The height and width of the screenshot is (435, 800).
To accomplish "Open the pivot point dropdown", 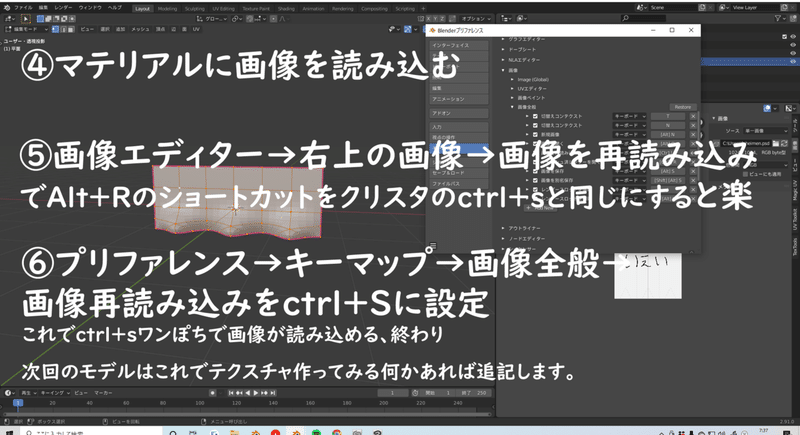I will (x=237, y=19).
